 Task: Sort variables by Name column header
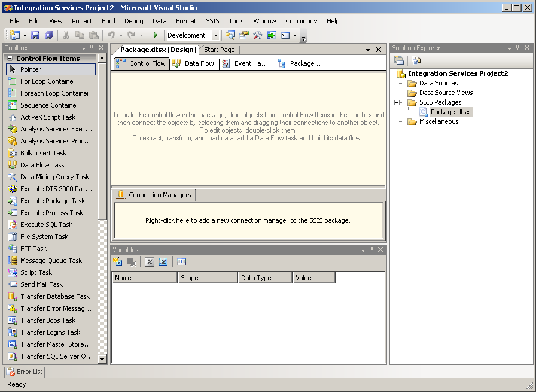click(145, 278)
